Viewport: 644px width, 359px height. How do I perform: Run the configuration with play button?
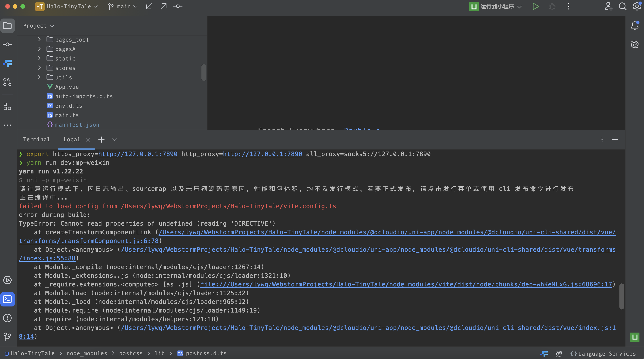pos(535,6)
